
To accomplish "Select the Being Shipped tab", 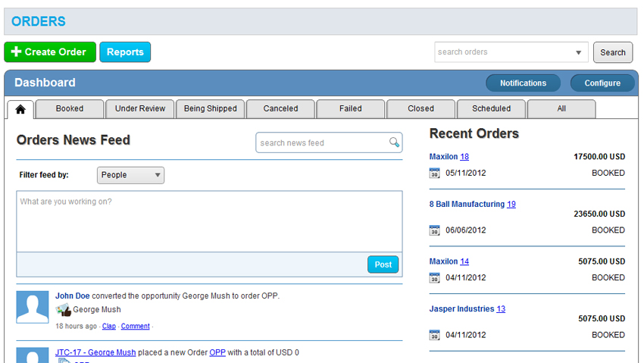I will tap(211, 109).
